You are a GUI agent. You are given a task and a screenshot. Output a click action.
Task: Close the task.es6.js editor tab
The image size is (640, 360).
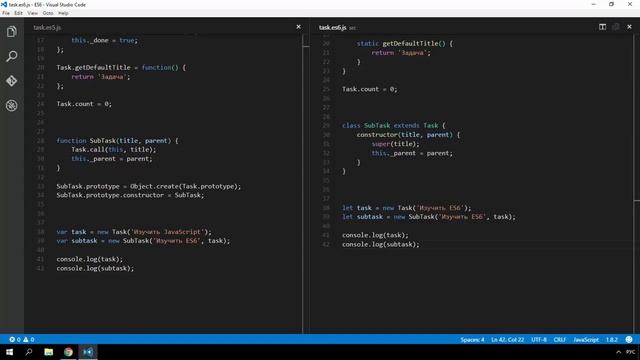(629, 27)
